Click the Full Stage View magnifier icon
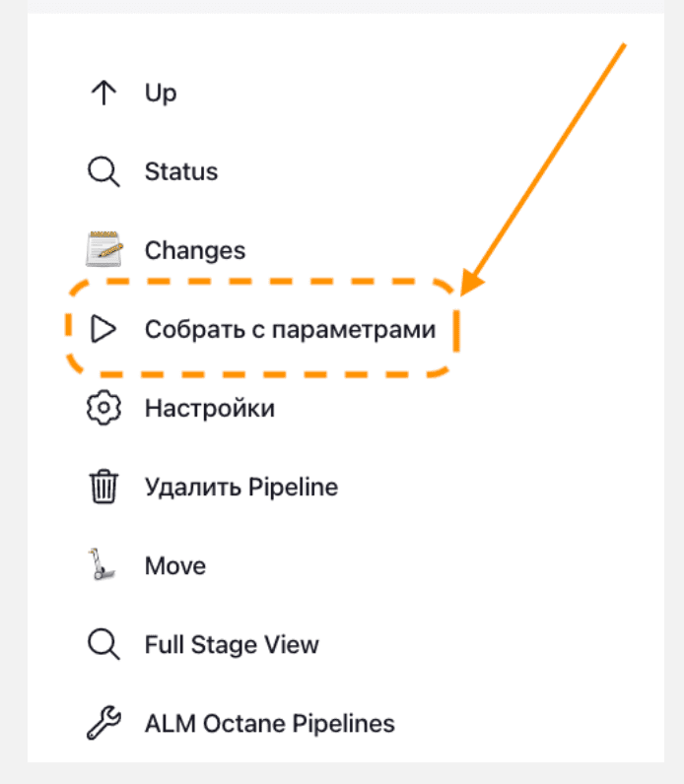Screen dimensions: 684x784 coord(103,645)
